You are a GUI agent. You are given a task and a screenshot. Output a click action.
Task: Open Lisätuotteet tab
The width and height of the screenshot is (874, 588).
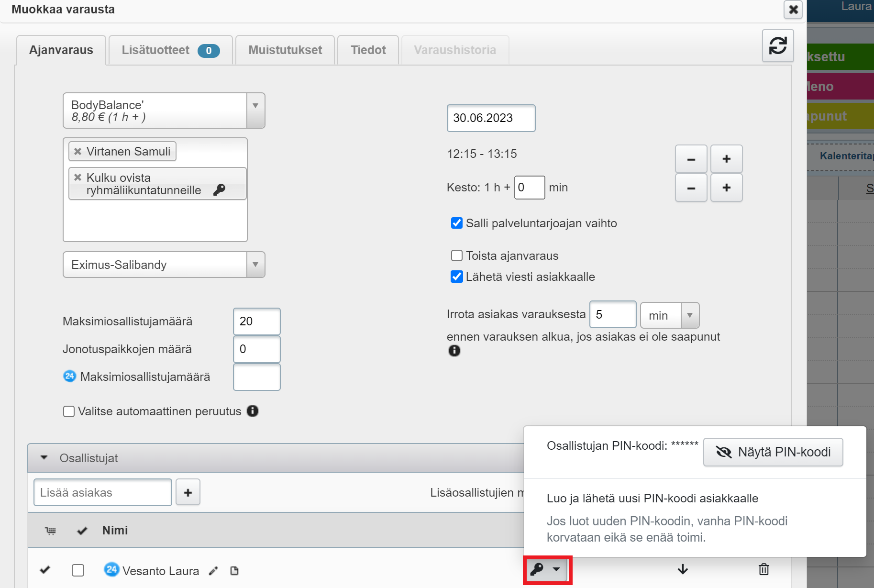tap(170, 50)
